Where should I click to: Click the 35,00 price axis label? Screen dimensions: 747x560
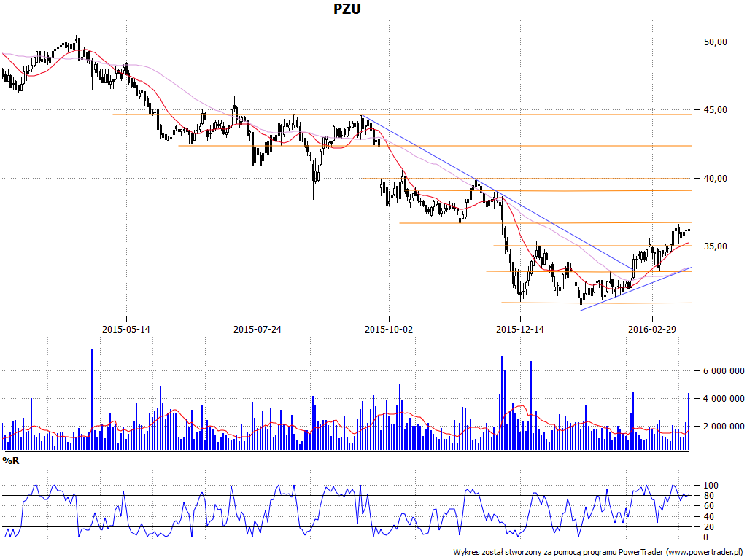coord(716,246)
